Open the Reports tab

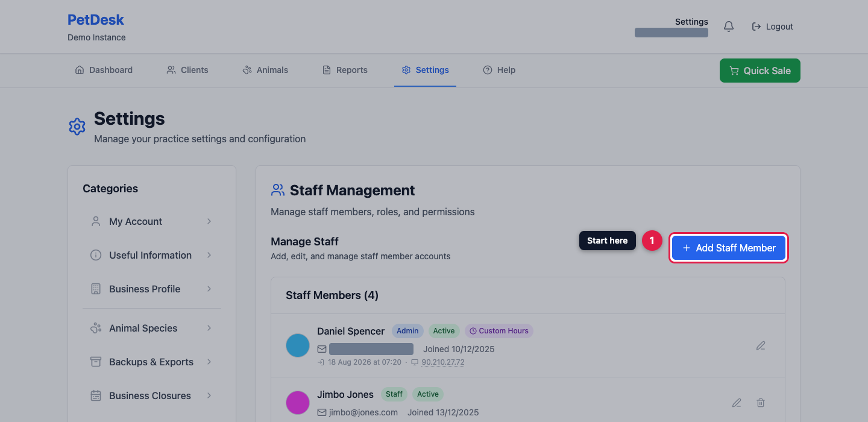pyautogui.click(x=345, y=70)
